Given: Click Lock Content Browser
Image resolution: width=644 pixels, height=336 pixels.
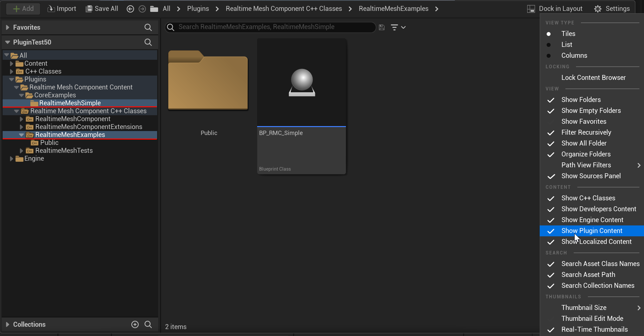Looking at the screenshot, I should (x=593, y=78).
